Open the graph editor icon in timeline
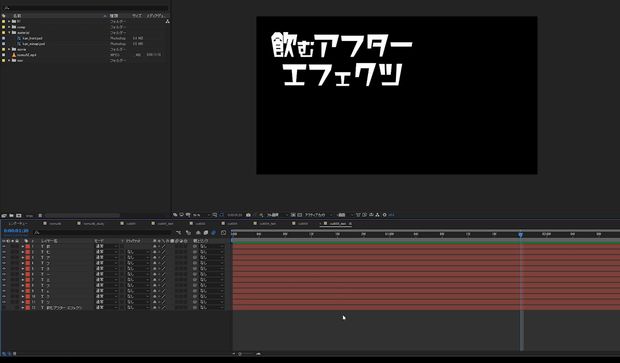The height and width of the screenshot is (363, 620). [223, 233]
